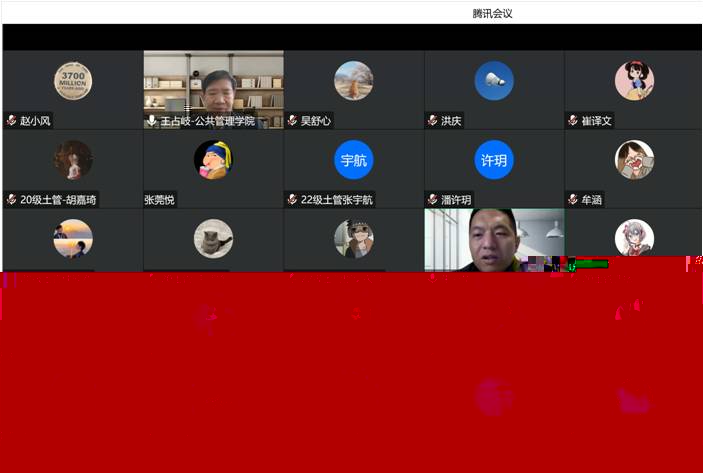Click the muted microphone icon beside 赵小风

point(11,121)
